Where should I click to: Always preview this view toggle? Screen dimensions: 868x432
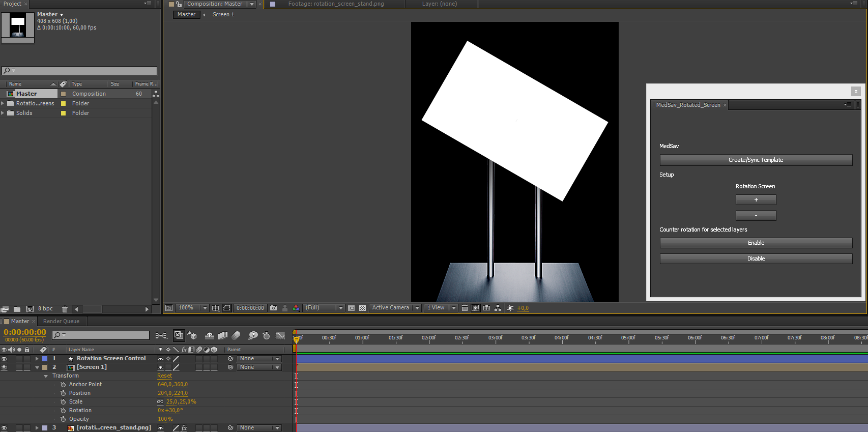click(169, 308)
